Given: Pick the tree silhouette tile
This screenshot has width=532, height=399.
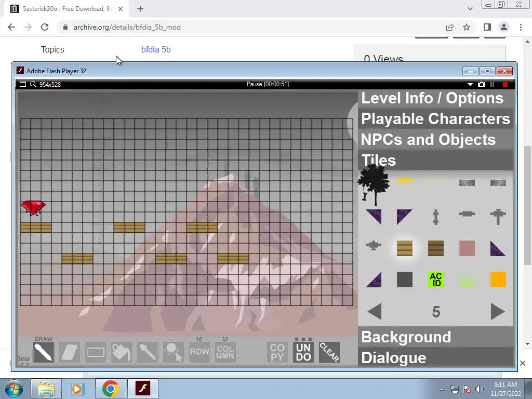Looking at the screenshot, I should [x=374, y=184].
